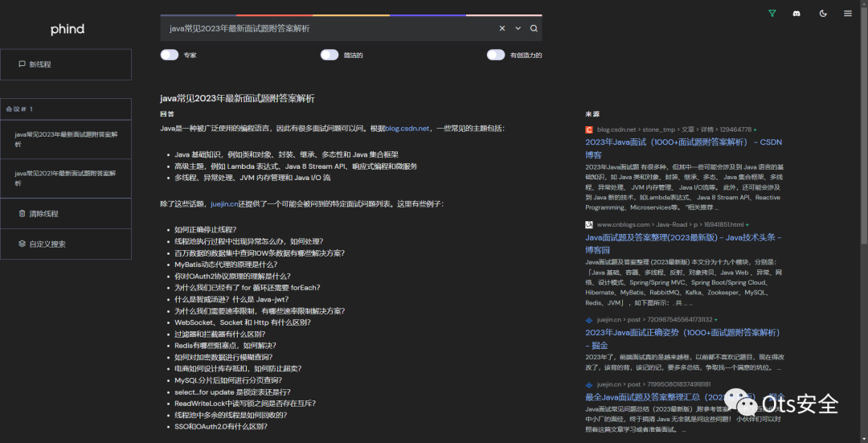Click the 会议# 1 session header
The height and width of the screenshot is (443, 868).
click(66, 109)
